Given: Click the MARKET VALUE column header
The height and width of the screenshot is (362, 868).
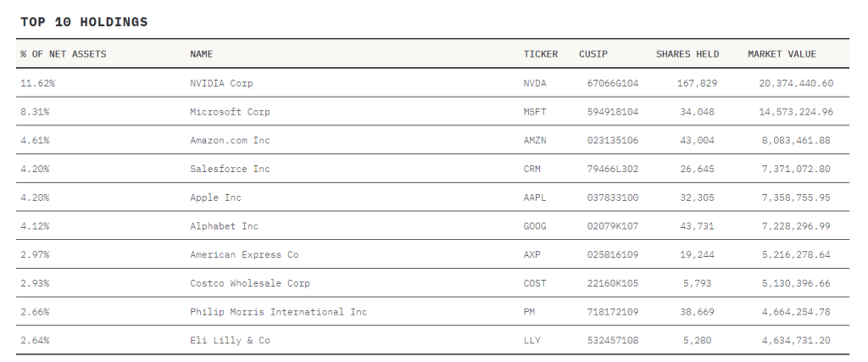Looking at the screenshot, I should point(782,54).
